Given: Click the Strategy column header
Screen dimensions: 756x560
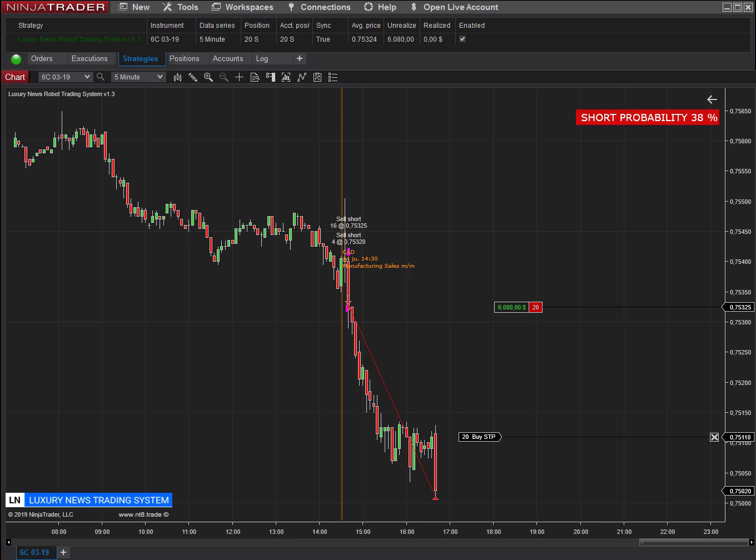Looking at the screenshot, I should (x=31, y=26).
